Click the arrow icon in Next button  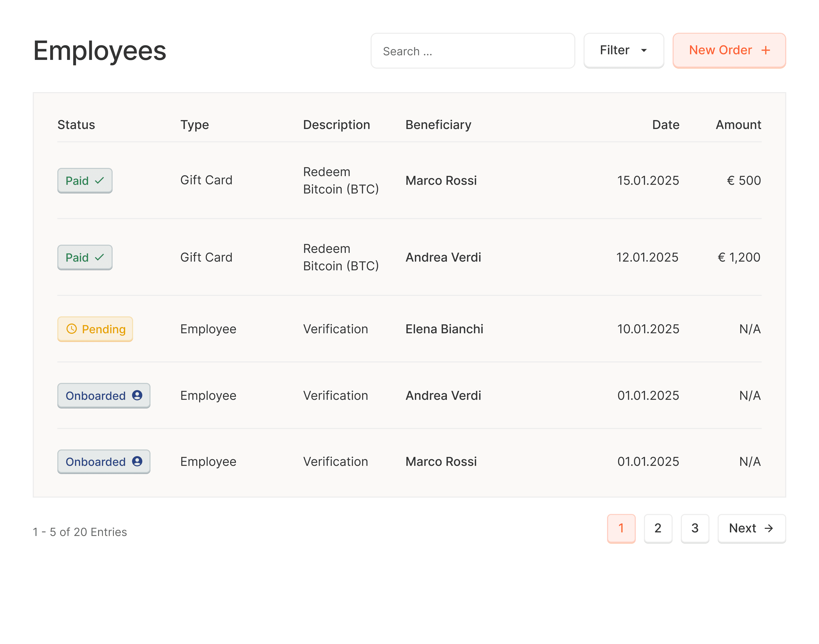769,529
